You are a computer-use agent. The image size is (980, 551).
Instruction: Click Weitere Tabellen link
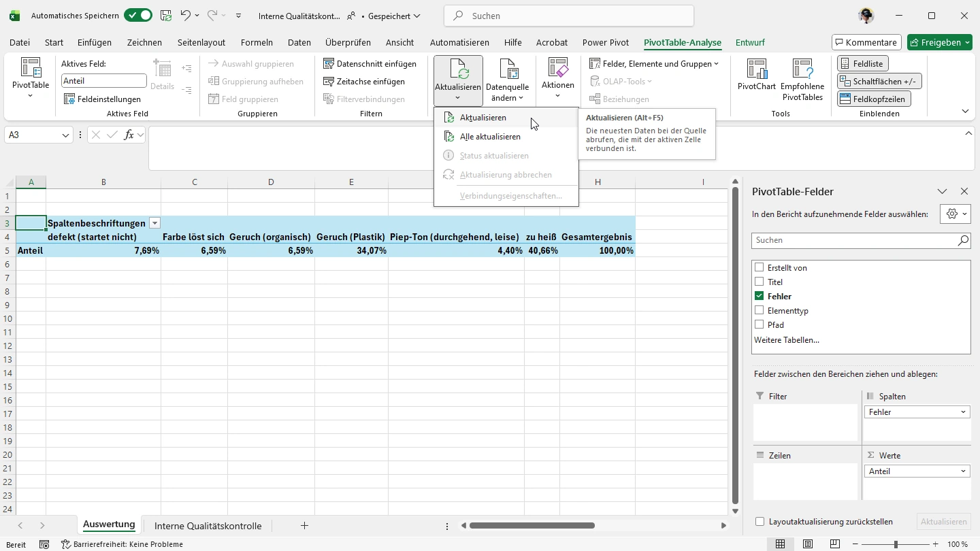pyautogui.click(x=786, y=340)
